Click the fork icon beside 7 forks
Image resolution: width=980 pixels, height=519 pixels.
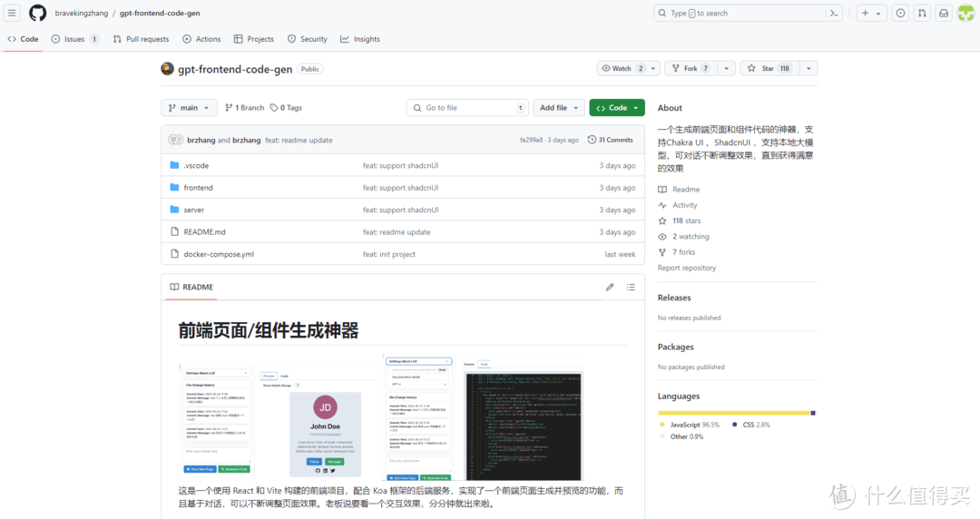[x=662, y=252]
